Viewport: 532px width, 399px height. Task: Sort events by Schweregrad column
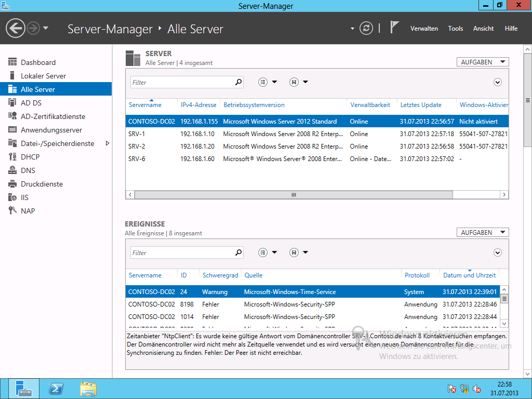pyautogui.click(x=220, y=275)
